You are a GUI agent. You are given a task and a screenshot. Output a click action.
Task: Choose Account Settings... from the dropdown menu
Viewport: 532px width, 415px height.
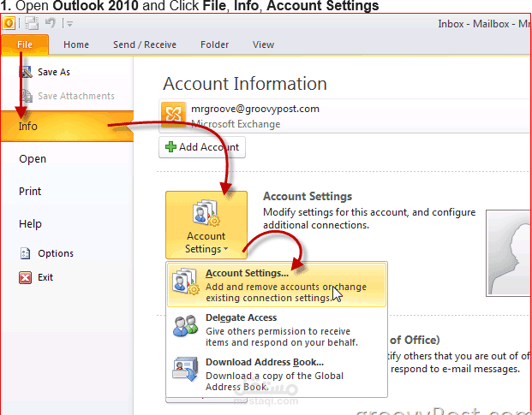tap(277, 285)
